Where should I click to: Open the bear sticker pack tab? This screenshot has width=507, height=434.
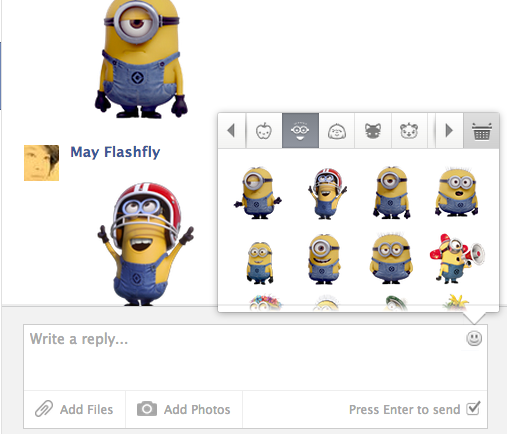point(409,131)
